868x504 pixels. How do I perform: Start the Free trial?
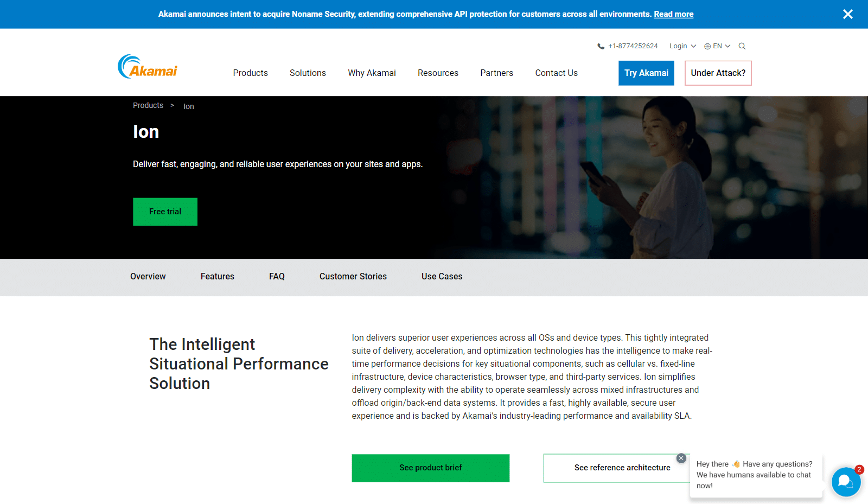point(165,212)
